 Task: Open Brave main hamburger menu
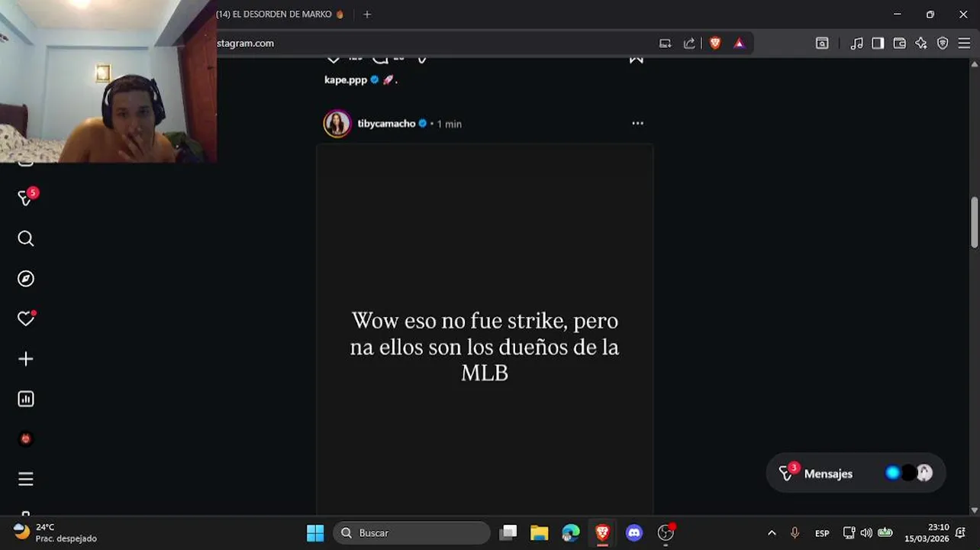pyautogui.click(x=964, y=44)
